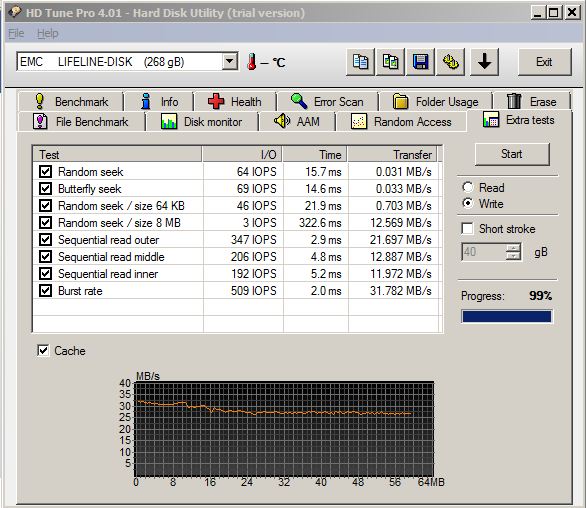This screenshot has width=586, height=508.
Task: Open the File menu
Action: tap(16, 33)
